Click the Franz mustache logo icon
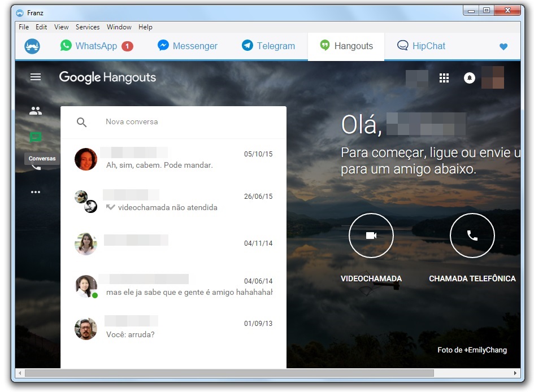This screenshot has width=534, height=392. (x=32, y=46)
